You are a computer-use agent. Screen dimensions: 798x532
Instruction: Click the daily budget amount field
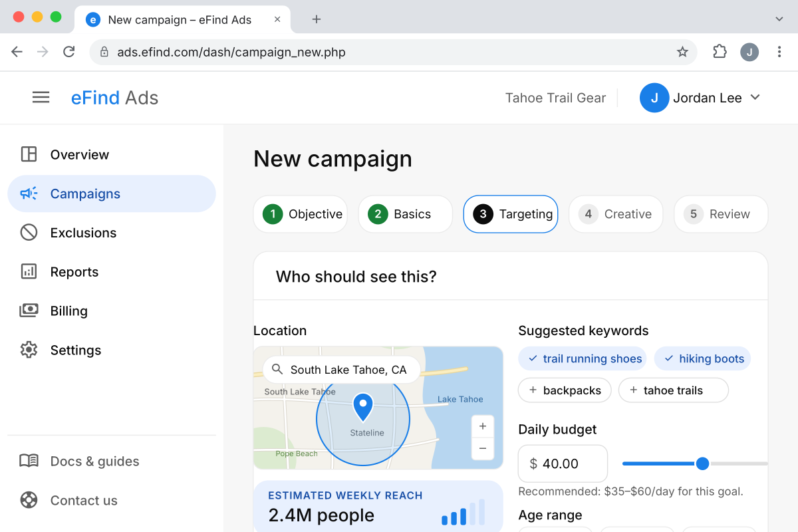click(563, 464)
